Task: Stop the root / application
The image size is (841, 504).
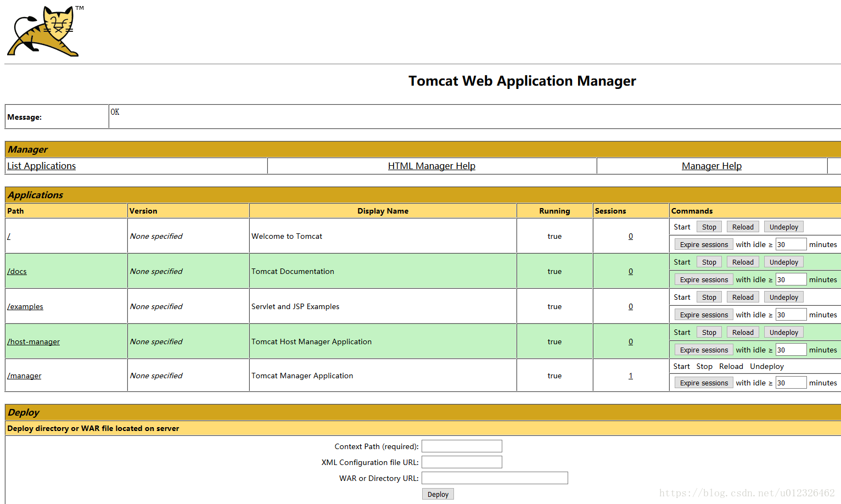Action: click(x=709, y=227)
